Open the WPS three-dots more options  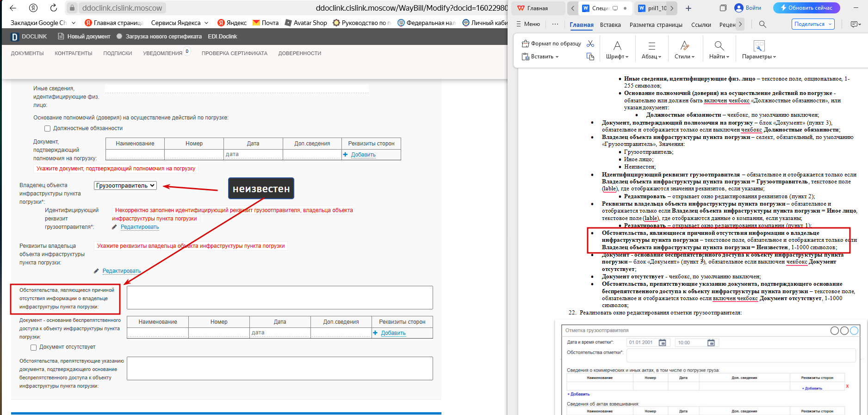click(555, 24)
